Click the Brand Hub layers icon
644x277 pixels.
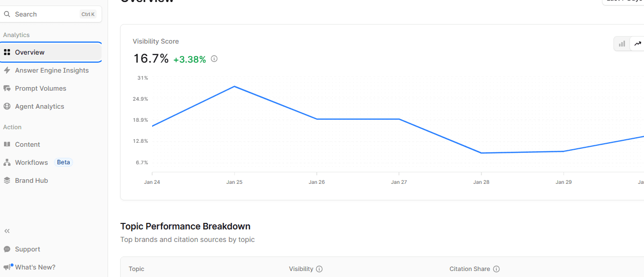click(7, 180)
